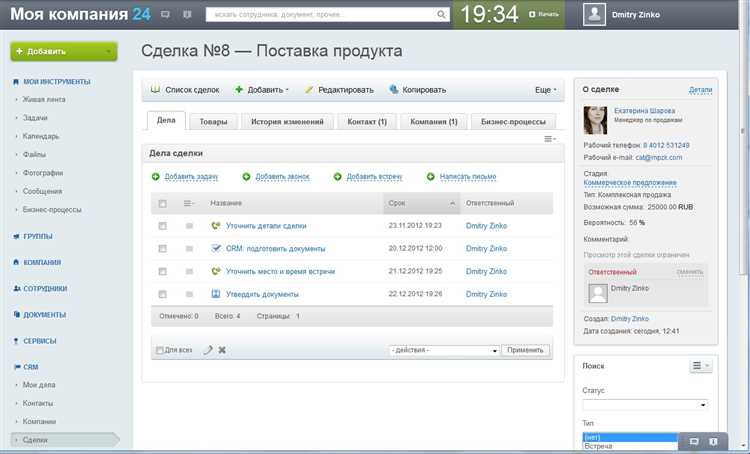Toggle select-all checkbox in table header

[163, 204]
